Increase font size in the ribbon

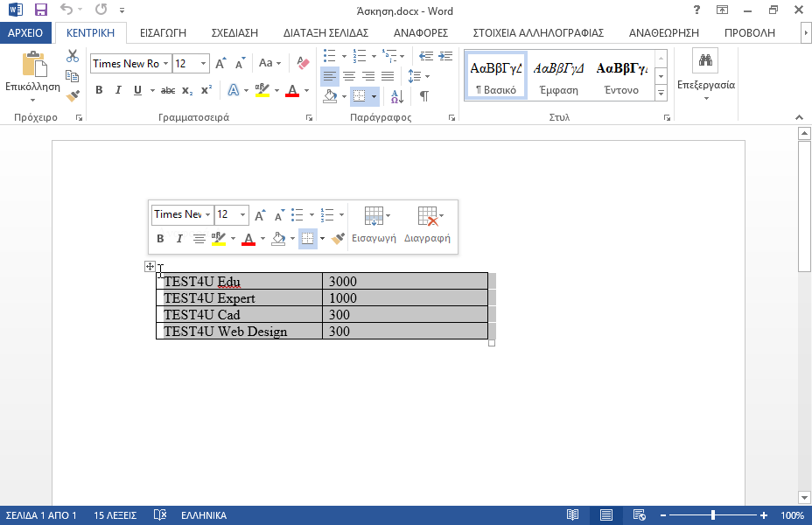(220, 63)
